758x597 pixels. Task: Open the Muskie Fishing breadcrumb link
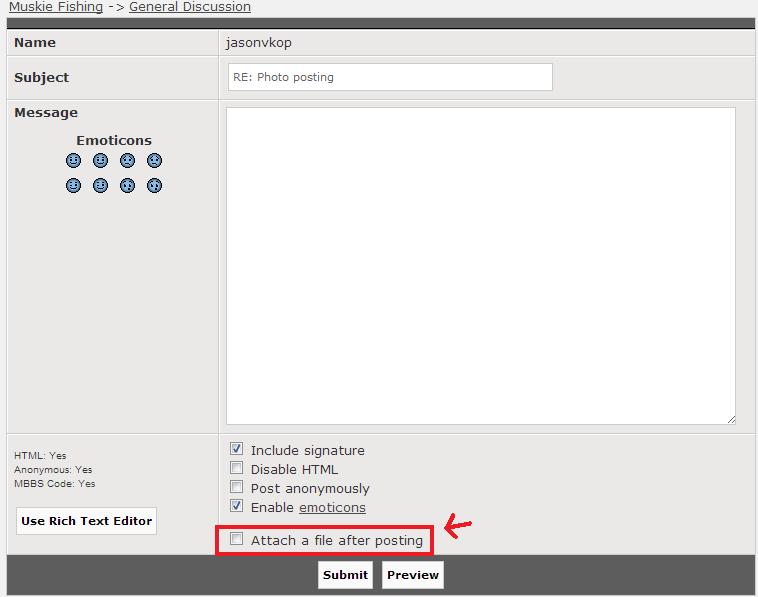coord(56,7)
